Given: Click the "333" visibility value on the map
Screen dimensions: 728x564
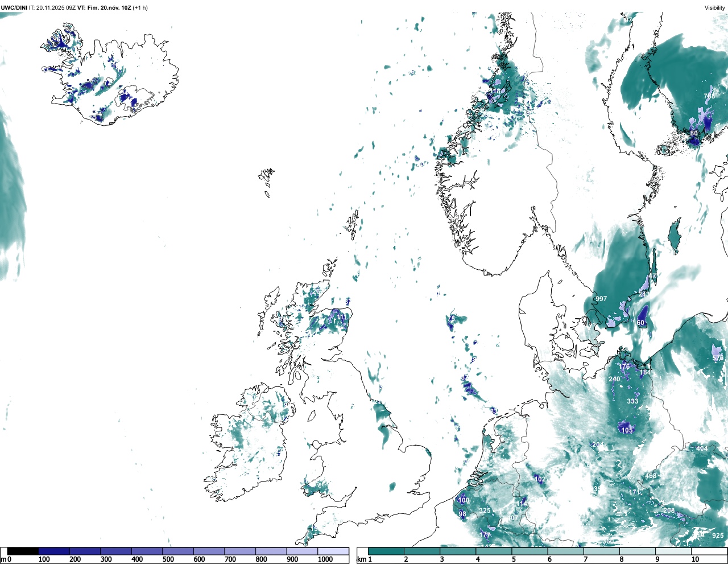Looking at the screenshot, I should point(632,401).
